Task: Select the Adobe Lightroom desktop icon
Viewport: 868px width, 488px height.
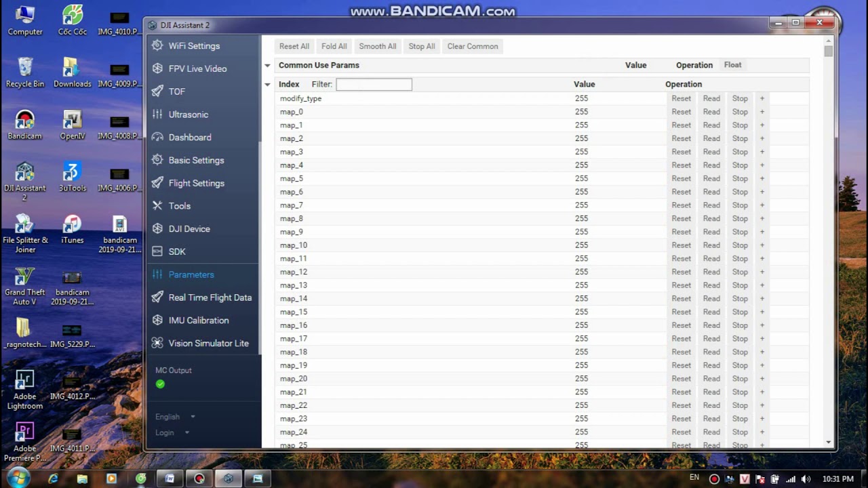Action: point(25,390)
